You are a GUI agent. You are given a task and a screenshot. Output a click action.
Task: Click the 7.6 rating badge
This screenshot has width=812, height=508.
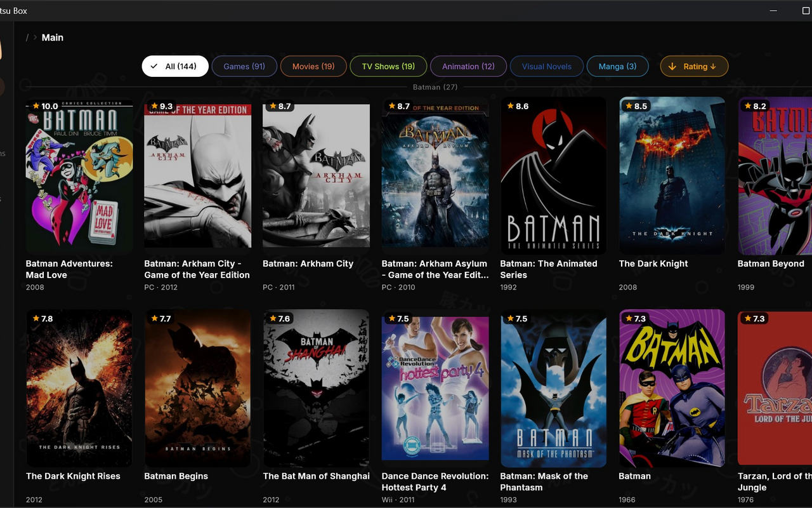pos(280,319)
